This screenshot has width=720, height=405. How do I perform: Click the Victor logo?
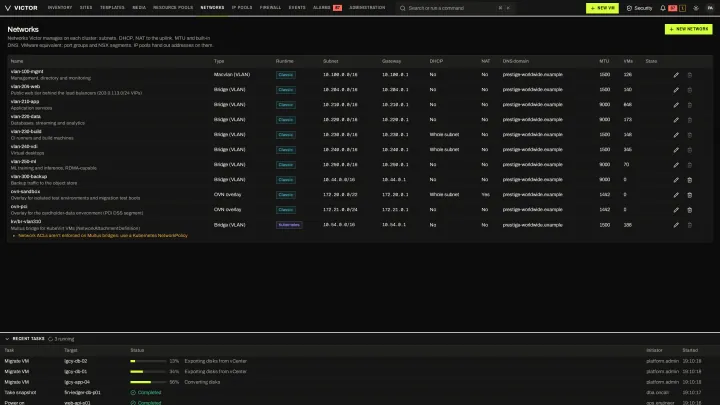[x=21, y=8]
